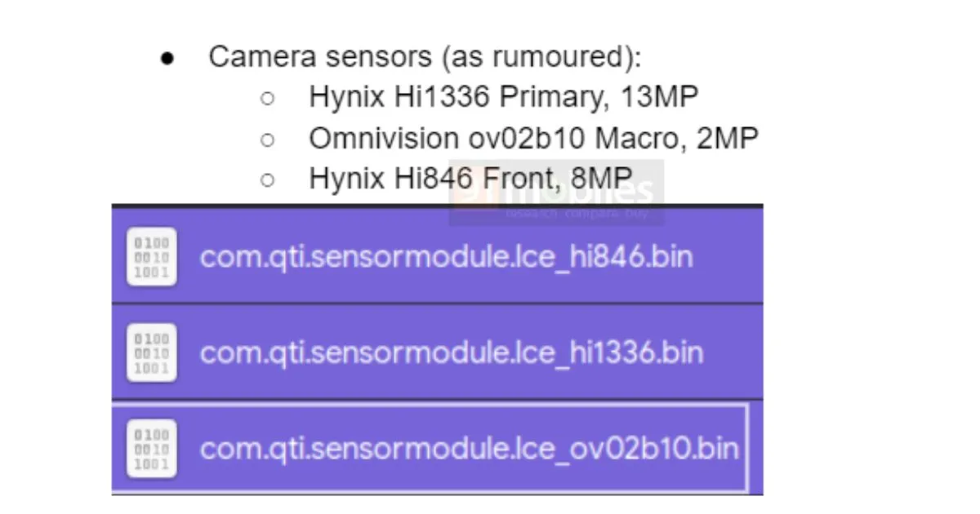Click the "Camera sensors (as rumoured):" heading
This screenshot has height=514, width=980.
pos(425,57)
